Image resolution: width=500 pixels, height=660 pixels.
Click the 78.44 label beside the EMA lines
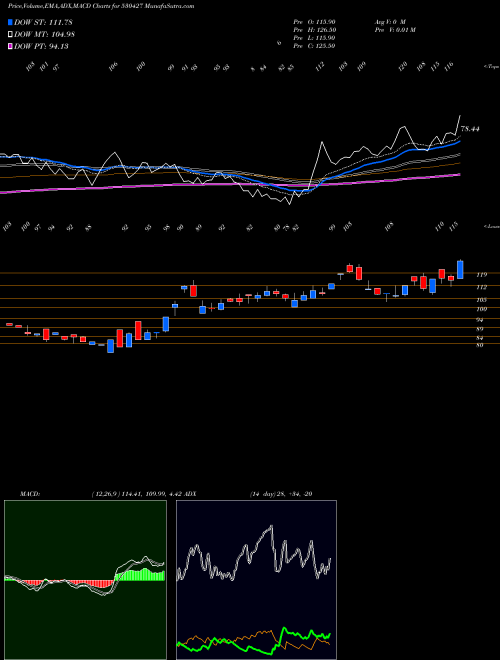[470, 129]
